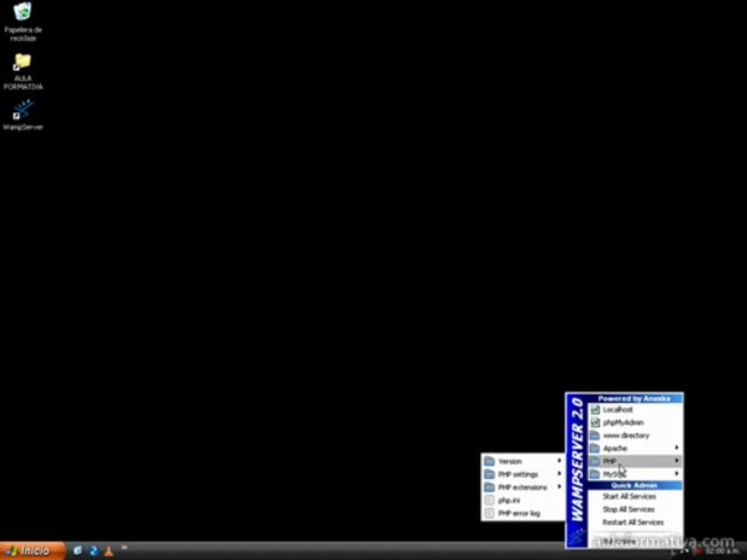The height and width of the screenshot is (560, 747).
Task: Open the Papelera de reciclaje desktop icon
Action: pyautogui.click(x=23, y=22)
